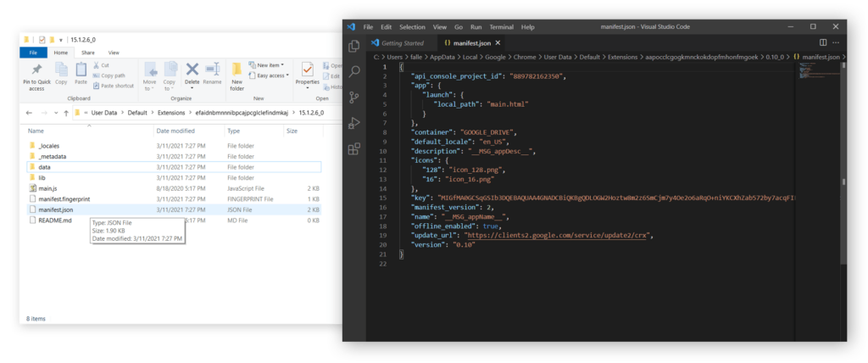The width and height of the screenshot is (868, 363).
Task: Open Source Control view in VS Code
Action: pos(354,98)
